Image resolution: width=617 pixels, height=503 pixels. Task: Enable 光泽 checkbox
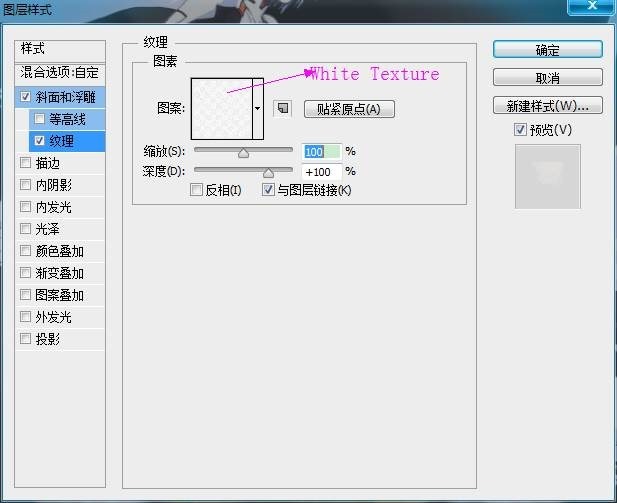click(26, 229)
